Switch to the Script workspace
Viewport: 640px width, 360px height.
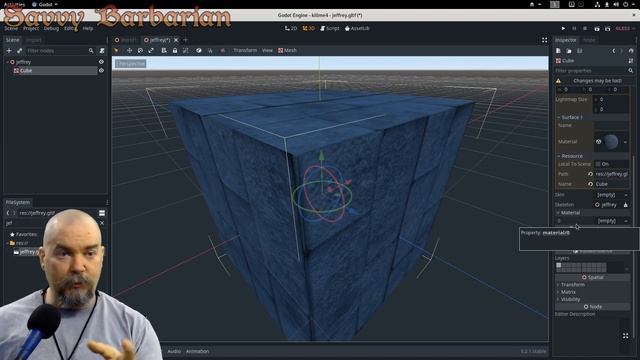(x=330, y=28)
